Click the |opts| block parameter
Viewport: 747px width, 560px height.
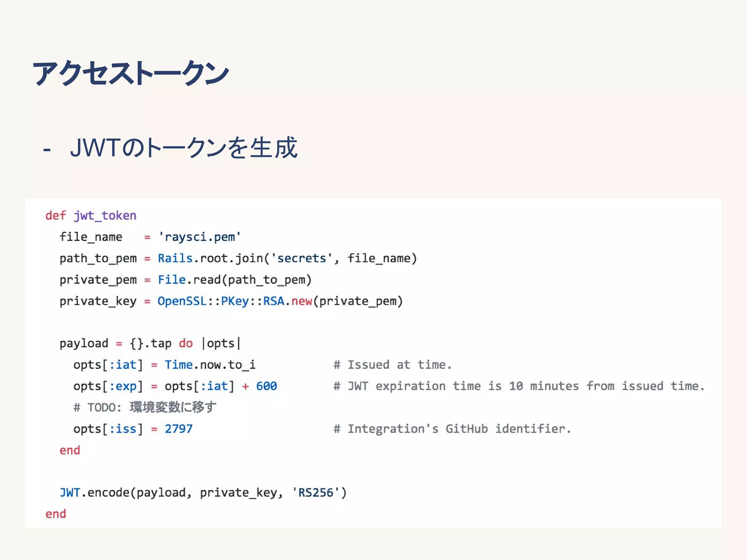click(x=221, y=343)
